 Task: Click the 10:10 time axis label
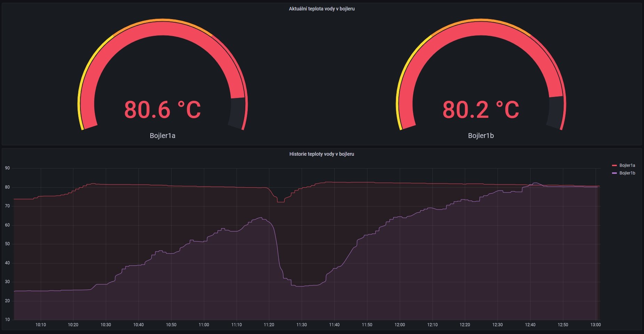click(41, 325)
